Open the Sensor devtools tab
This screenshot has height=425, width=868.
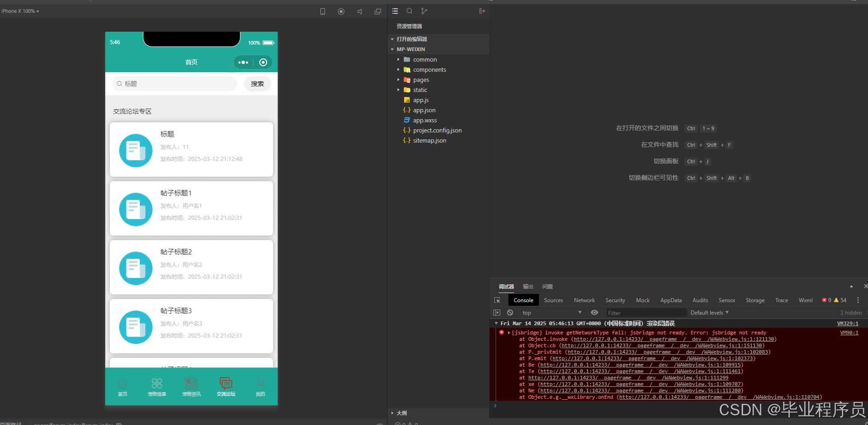(727, 300)
